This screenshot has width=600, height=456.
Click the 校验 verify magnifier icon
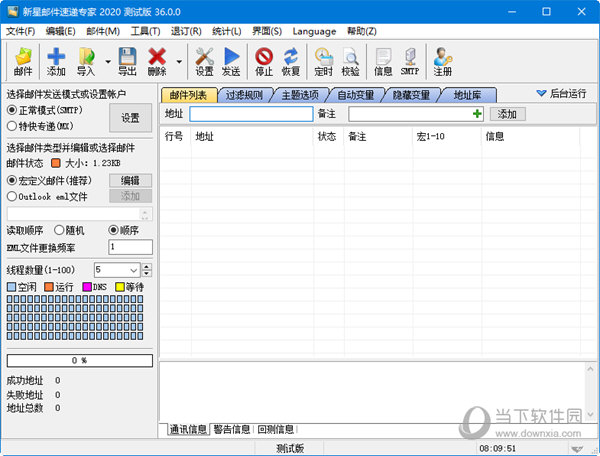pos(351,61)
